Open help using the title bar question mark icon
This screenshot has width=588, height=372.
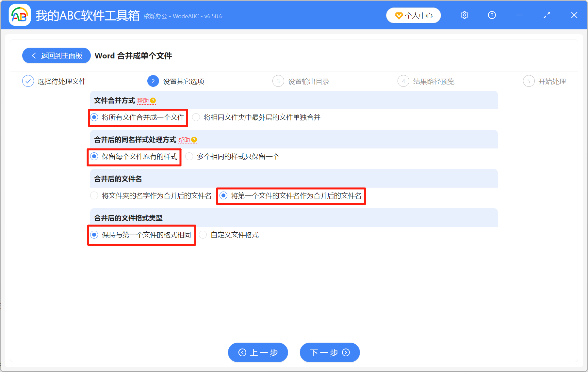[x=492, y=15]
